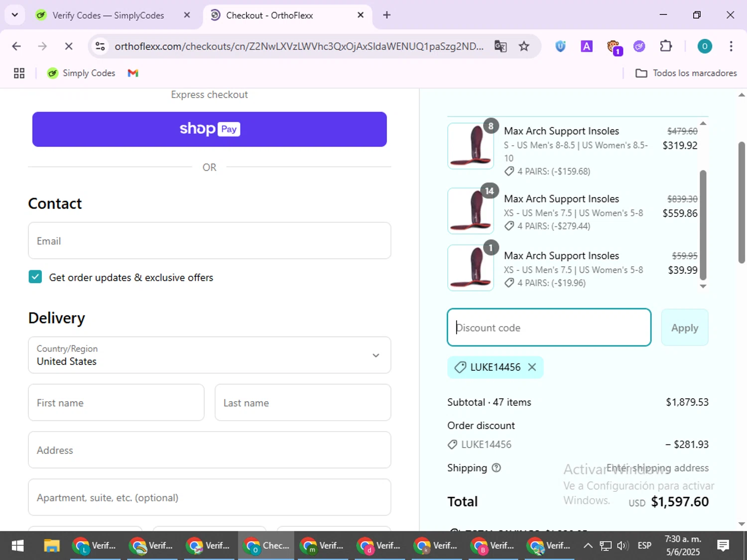Open File Explorer from the taskbar
Screen dimensions: 747x560
(51, 546)
